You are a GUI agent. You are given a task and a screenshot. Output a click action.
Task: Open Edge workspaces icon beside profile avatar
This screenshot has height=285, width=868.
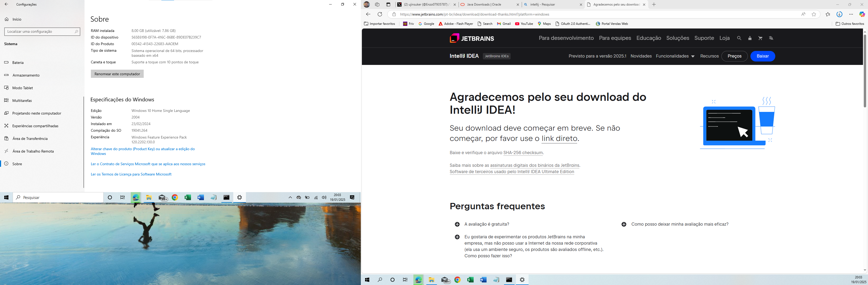[x=377, y=4]
